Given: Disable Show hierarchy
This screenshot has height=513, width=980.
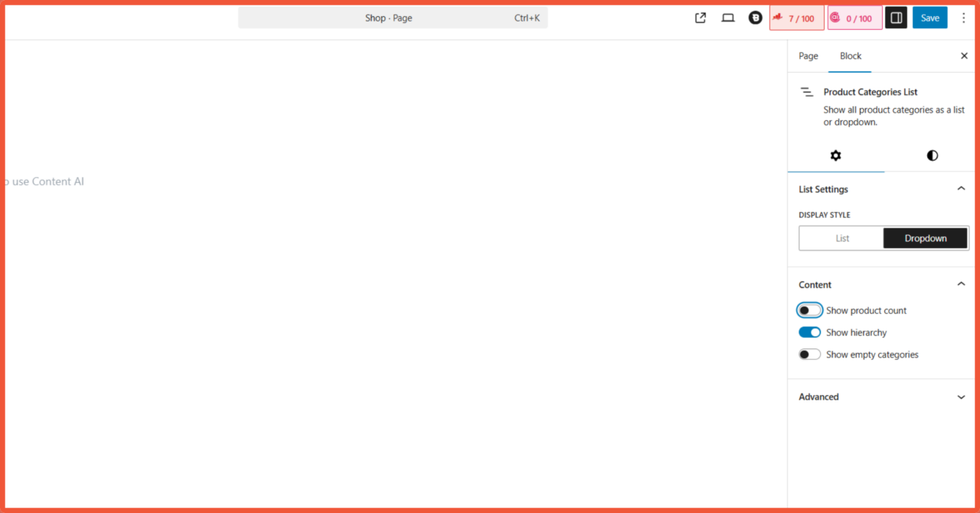Looking at the screenshot, I should (809, 332).
